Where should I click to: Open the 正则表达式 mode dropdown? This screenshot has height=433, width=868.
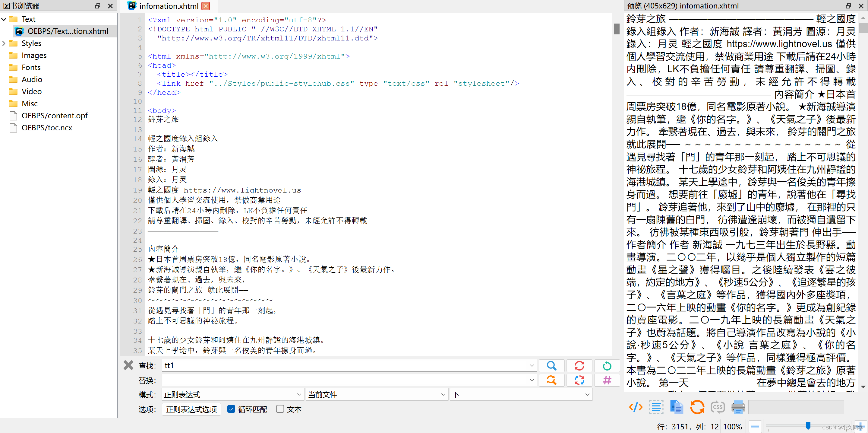tap(232, 395)
